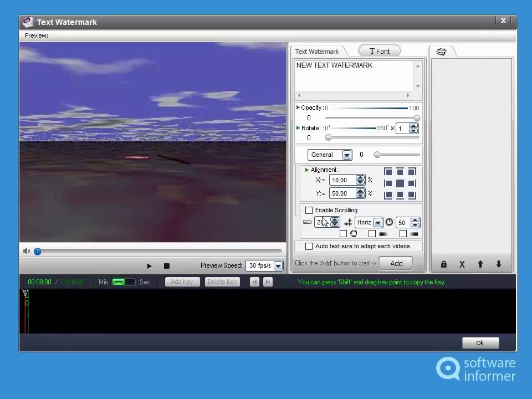Click the Opacity slider handle
The width and height of the screenshot is (532, 399).
click(417, 118)
